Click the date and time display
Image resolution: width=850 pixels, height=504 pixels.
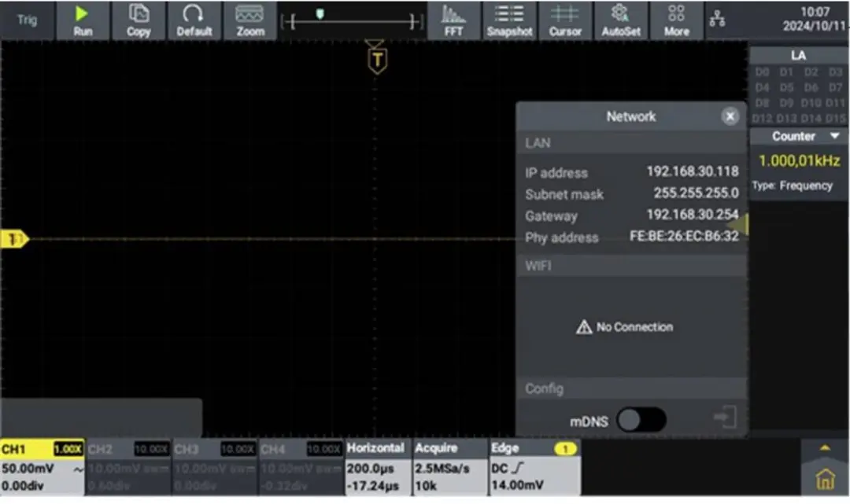click(815, 19)
